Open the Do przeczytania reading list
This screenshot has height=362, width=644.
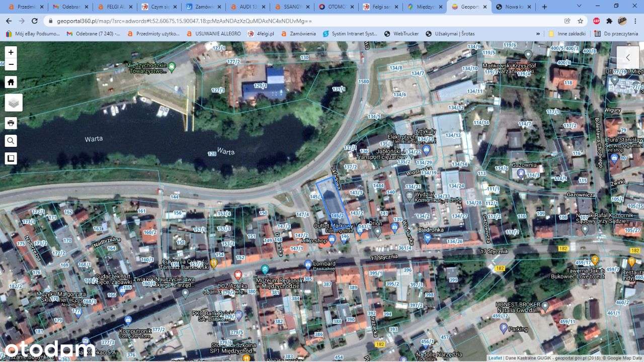click(616, 34)
